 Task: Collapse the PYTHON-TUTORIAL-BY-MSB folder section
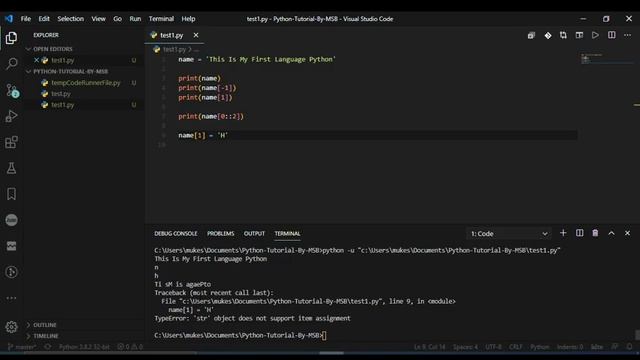click(71, 71)
